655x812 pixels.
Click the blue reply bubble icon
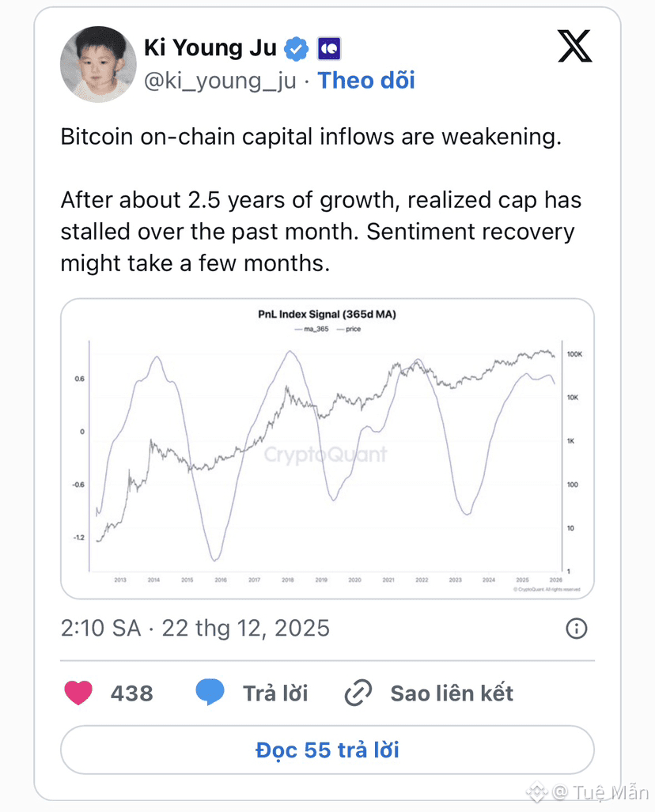click(210, 693)
